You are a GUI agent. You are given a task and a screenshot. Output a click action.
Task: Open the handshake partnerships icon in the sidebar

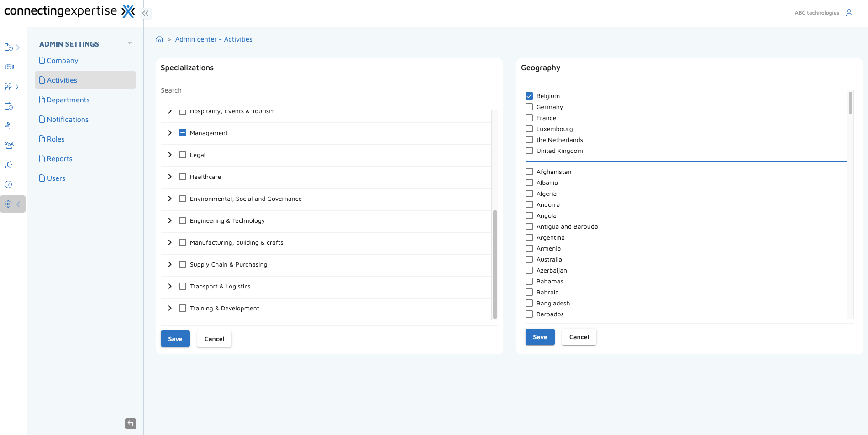pos(8,66)
